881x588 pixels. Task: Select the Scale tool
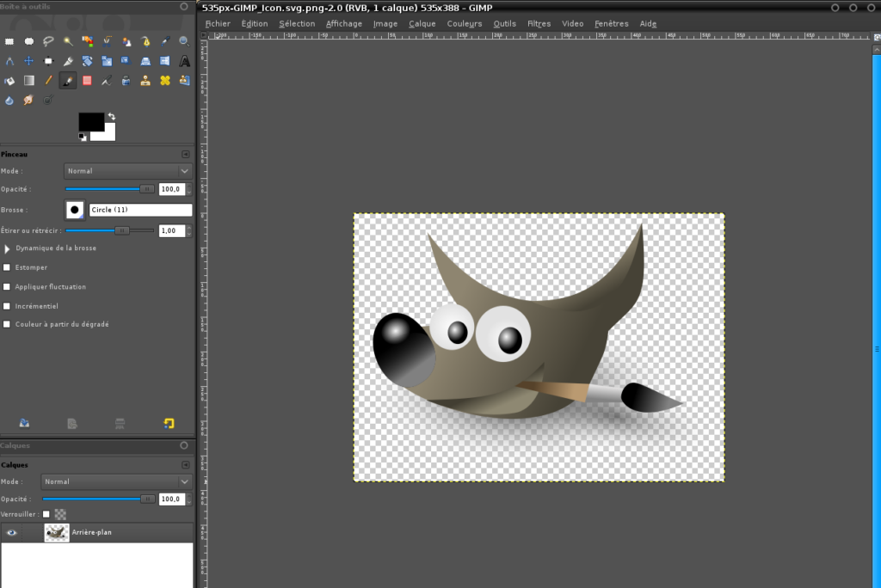[x=107, y=61]
